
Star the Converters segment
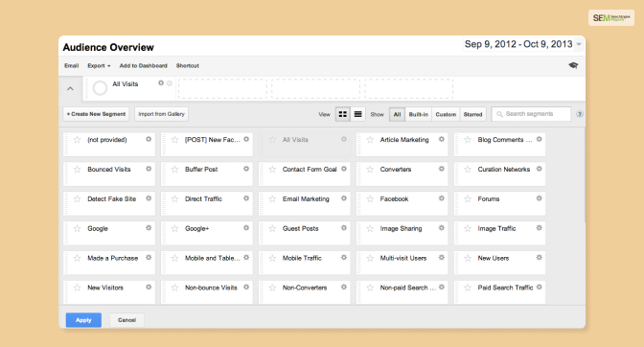pos(370,170)
